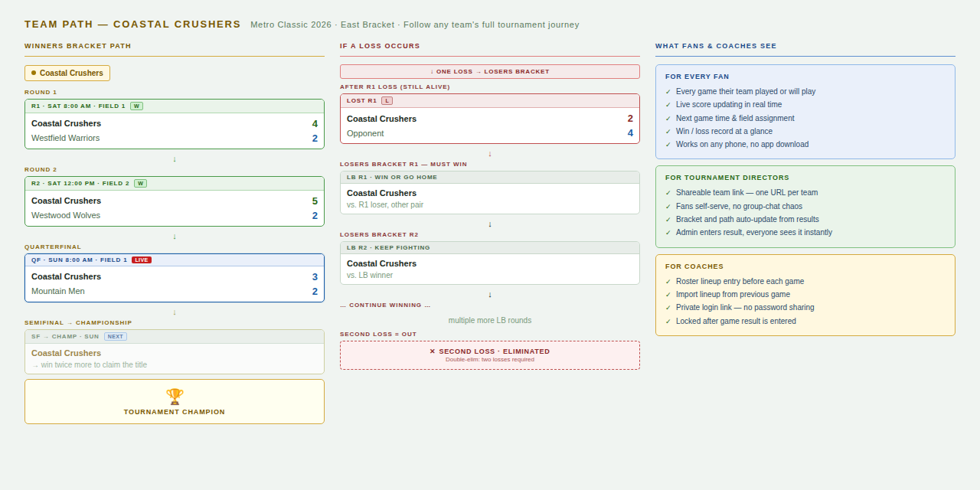Click the 'Team Path — Coastal Crushers' title
This screenshot has width=980, height=490.
tap(132, 24)
